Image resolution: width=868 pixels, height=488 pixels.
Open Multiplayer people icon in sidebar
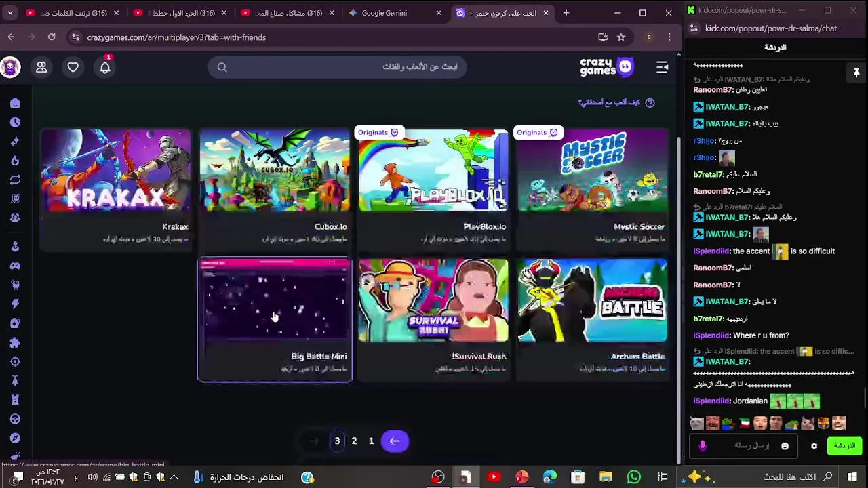[x=15, y=218]
